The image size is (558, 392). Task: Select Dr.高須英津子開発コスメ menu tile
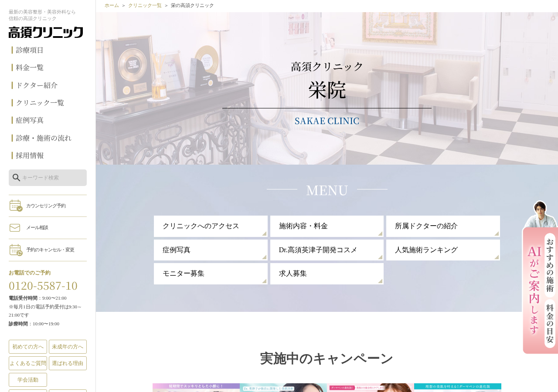pyautogui.click(x=327, y=250)
